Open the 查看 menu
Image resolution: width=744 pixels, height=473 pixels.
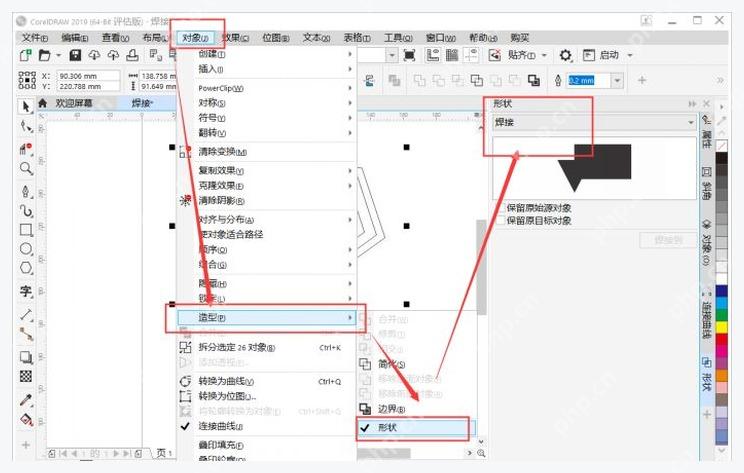pyautogui.click(x=115, y=37)
